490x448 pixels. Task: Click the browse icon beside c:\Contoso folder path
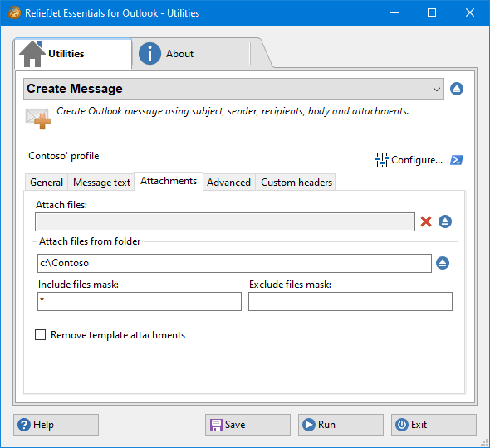tap(443, 263)
